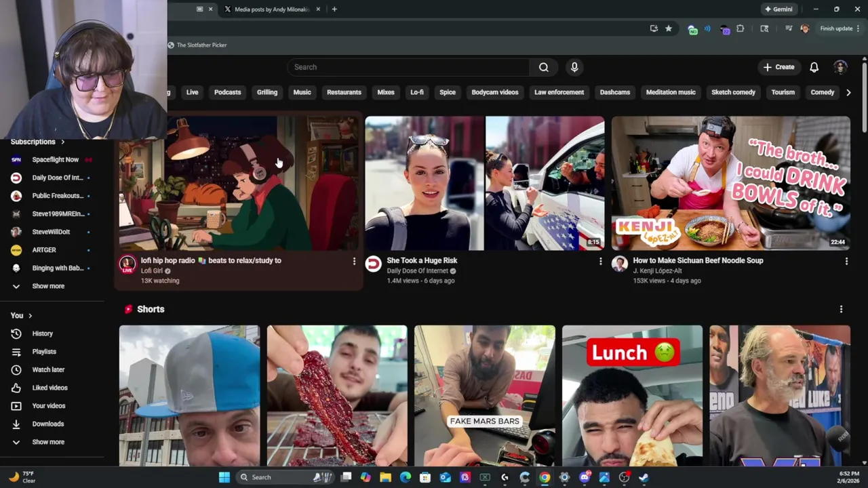Screen dimensions: 868x488
Task: Open the You section header
Action: (x=21, y=315)
